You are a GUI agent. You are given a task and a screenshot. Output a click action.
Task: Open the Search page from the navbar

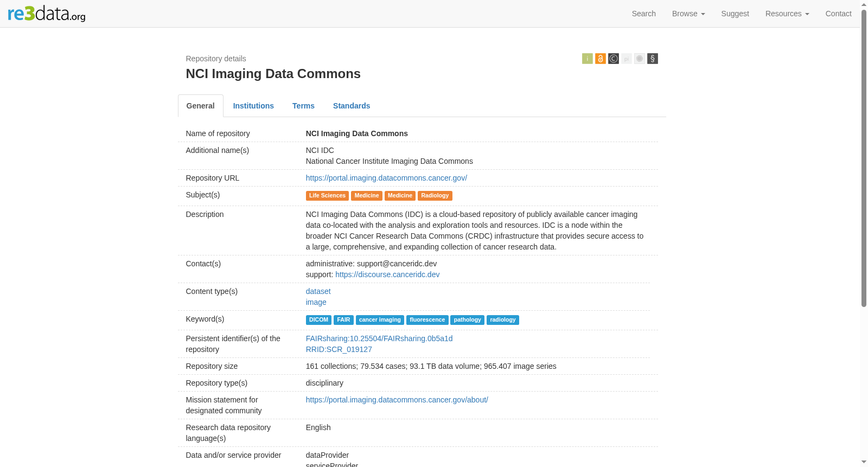(643, 14)
